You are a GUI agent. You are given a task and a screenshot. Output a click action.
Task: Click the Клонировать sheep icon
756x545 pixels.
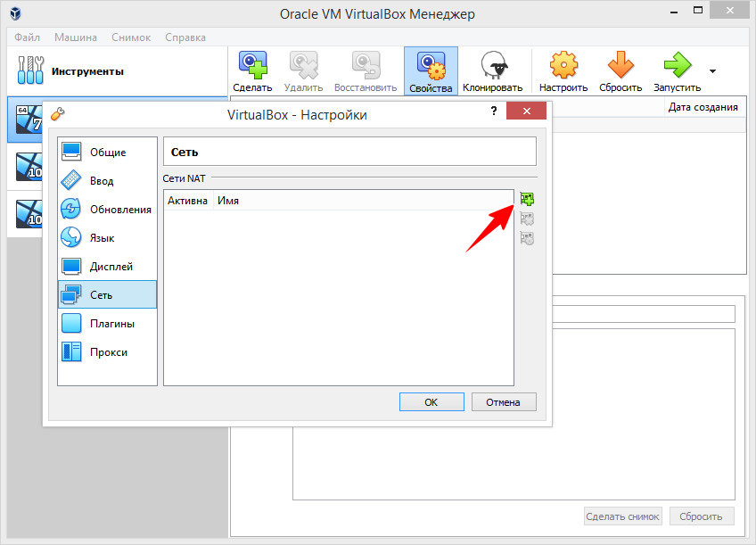[492, 70]
